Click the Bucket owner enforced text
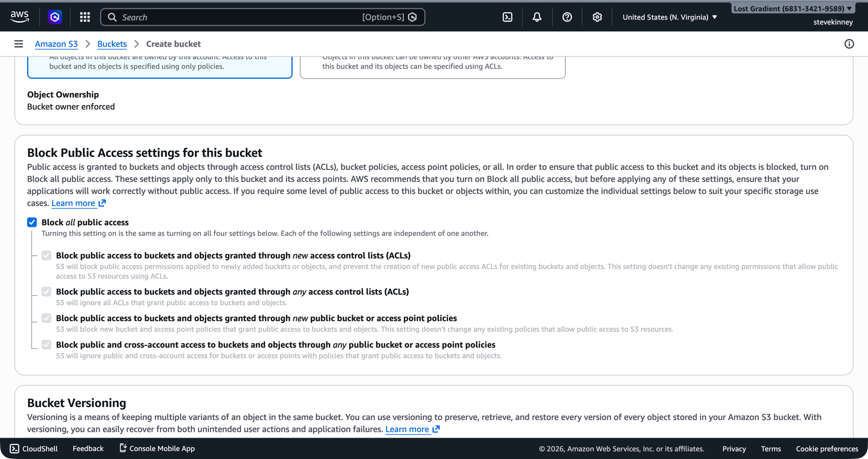 [x=71, y=107]
